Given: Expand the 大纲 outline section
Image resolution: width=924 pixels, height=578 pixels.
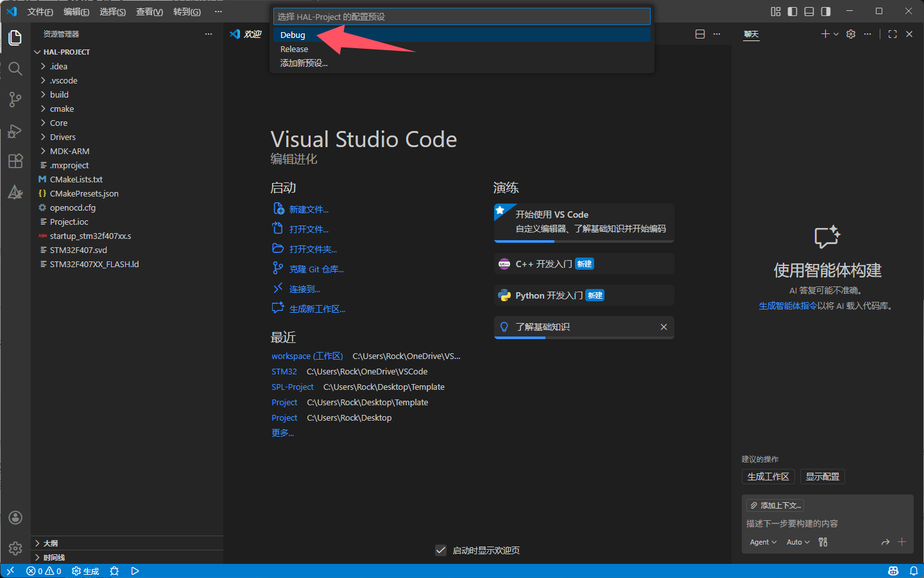Looking at the screenshot, I should click(127, 543).
